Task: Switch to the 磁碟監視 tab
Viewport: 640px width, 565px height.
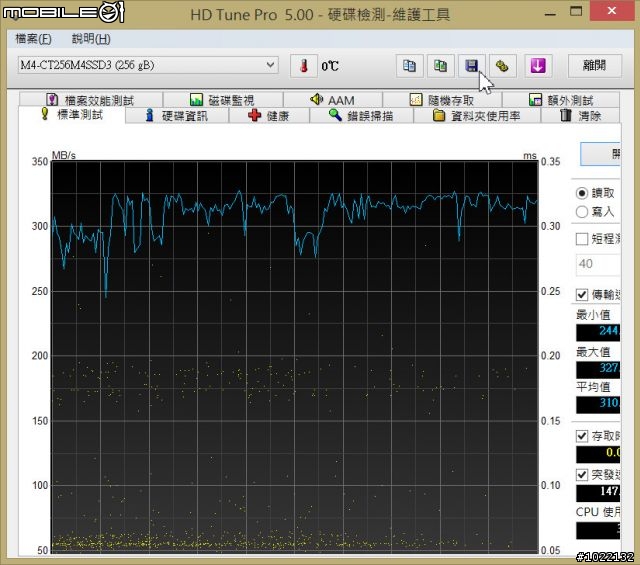Action: coord(223,100)
